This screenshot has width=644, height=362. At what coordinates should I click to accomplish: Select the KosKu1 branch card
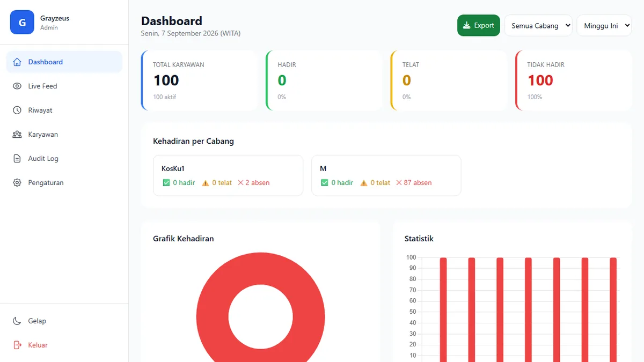coord(228,175)
